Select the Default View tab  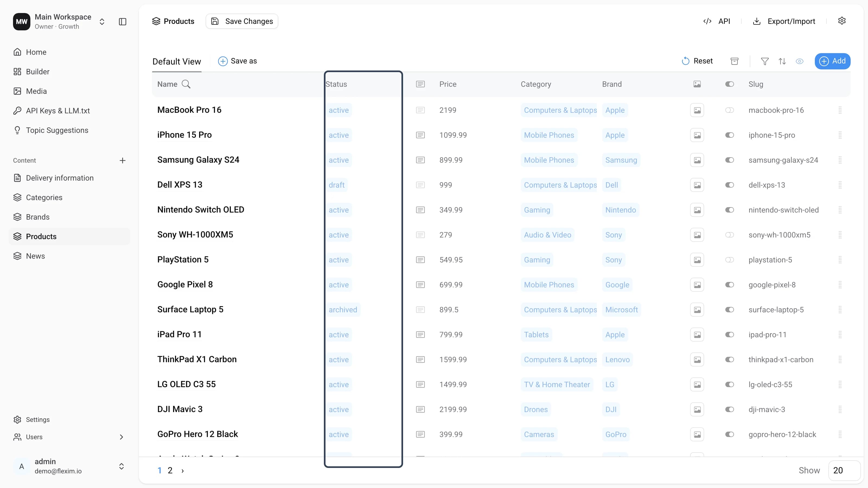(177, 62)
